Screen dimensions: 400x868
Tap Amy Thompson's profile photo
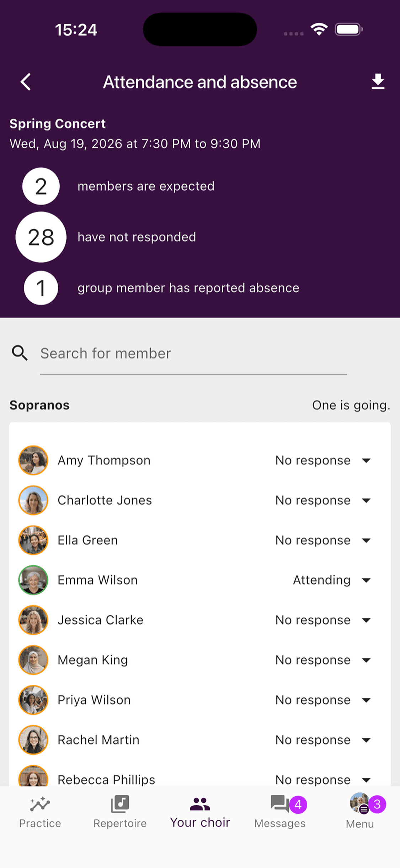33,460
